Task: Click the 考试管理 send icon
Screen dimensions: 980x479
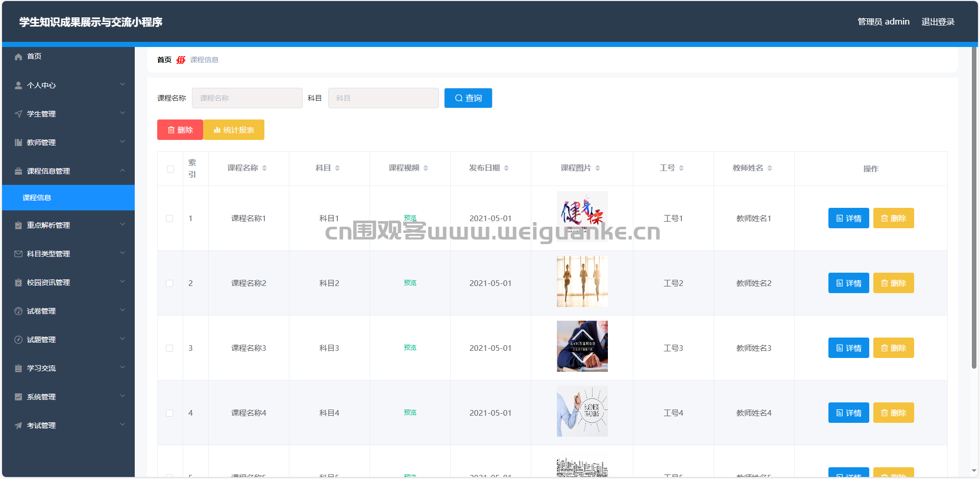Action: tap(18, 425)
